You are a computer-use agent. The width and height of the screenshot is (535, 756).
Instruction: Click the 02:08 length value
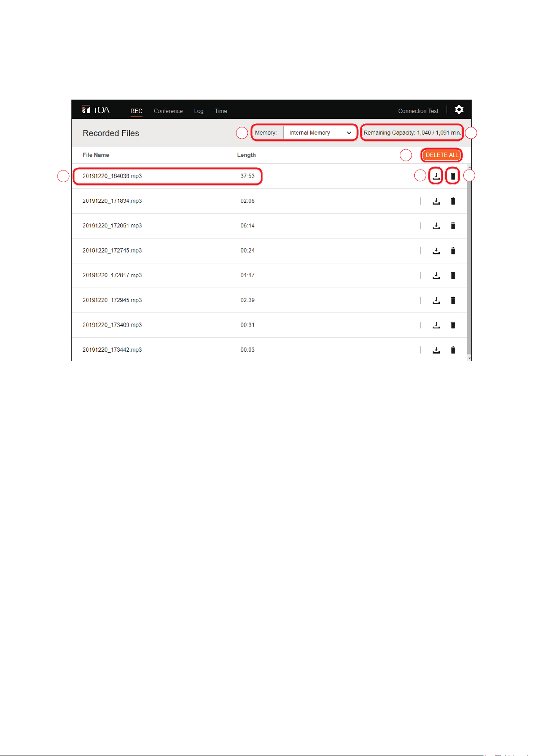tap(247, 201)
